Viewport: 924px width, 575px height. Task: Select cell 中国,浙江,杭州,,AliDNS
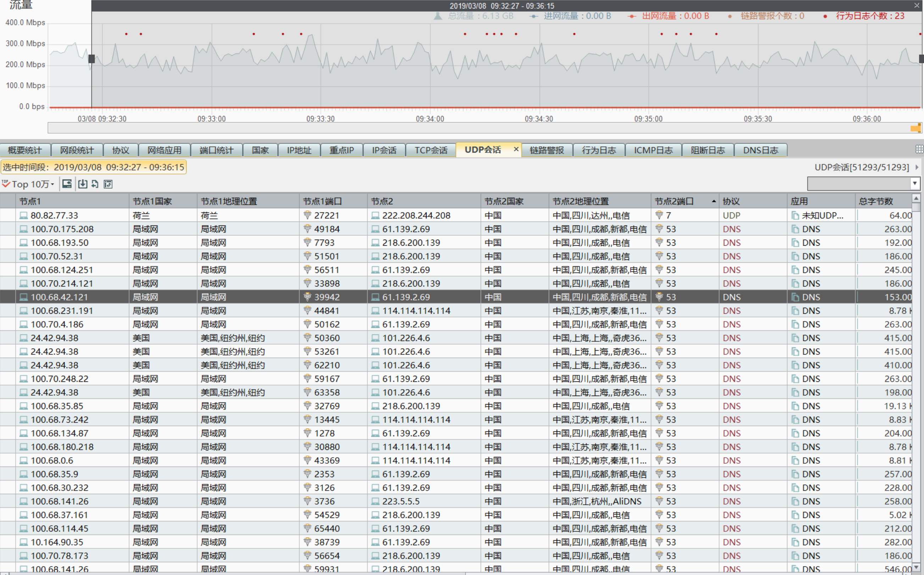(x=600, y=501)
